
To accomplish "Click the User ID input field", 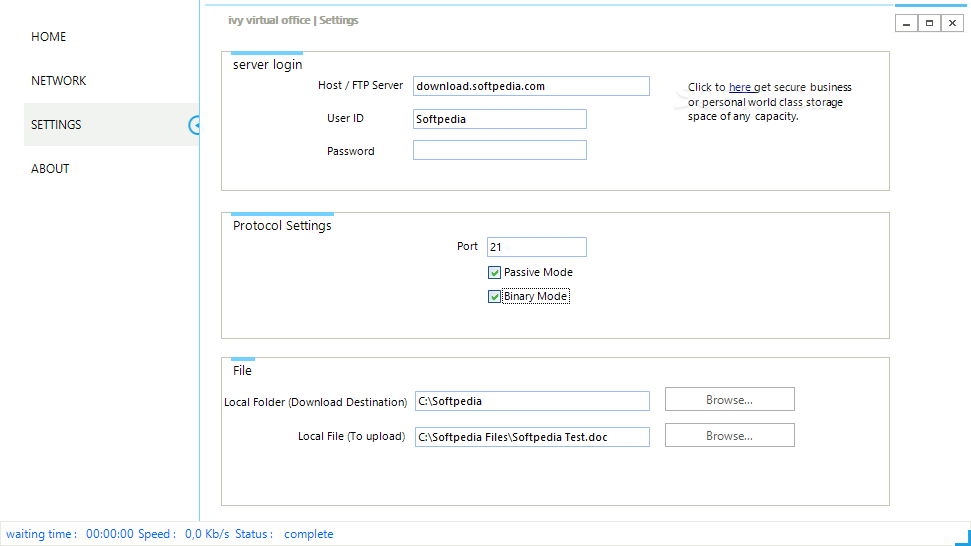I will pyautogui.click(x=500, y=119).
